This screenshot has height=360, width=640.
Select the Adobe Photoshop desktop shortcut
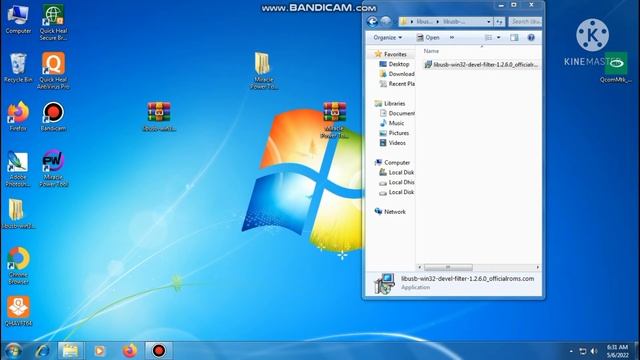click(18, 169)
